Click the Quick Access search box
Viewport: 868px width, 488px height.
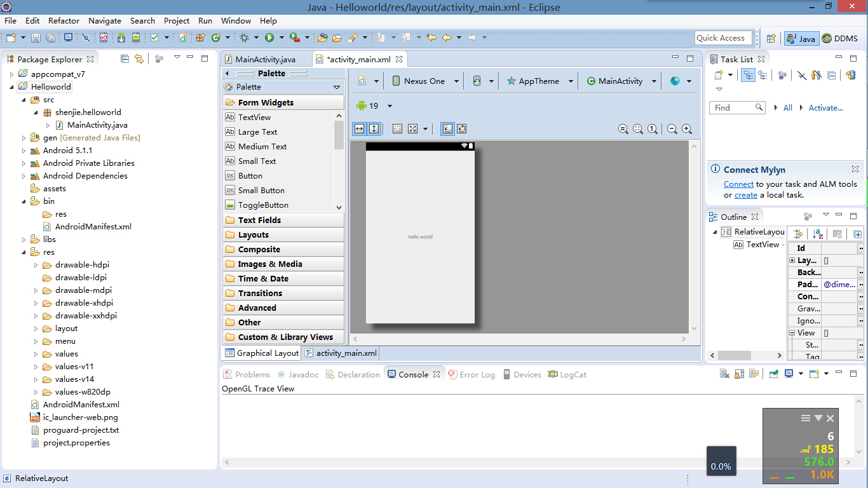[x=724, y=37]
